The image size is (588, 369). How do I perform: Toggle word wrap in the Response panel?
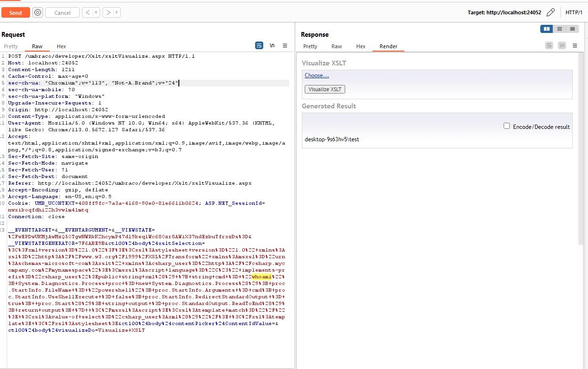click(549, 46)
